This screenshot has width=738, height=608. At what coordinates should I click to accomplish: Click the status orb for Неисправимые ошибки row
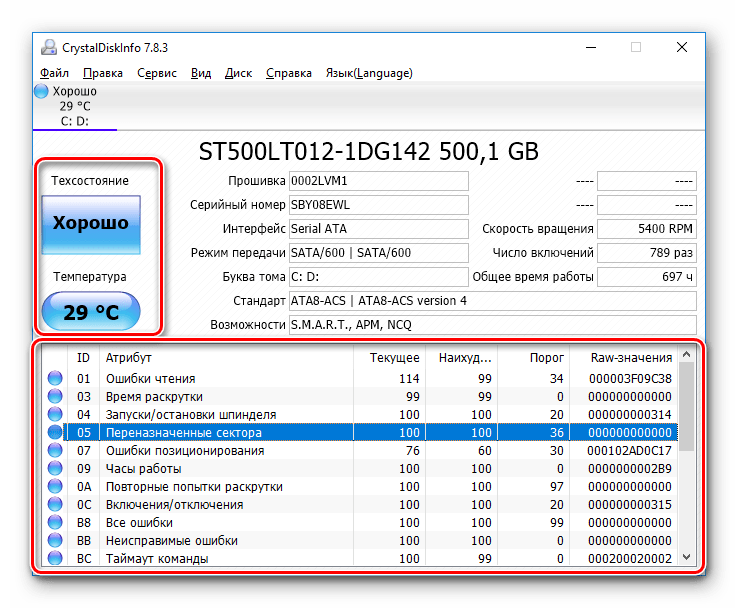point(55,540)
